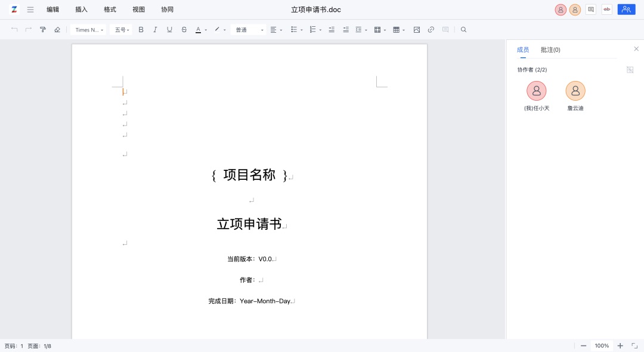Screen dimensions: 644x352
Task: Click the document title 立项申请书.doc
Action: [316, 10]
